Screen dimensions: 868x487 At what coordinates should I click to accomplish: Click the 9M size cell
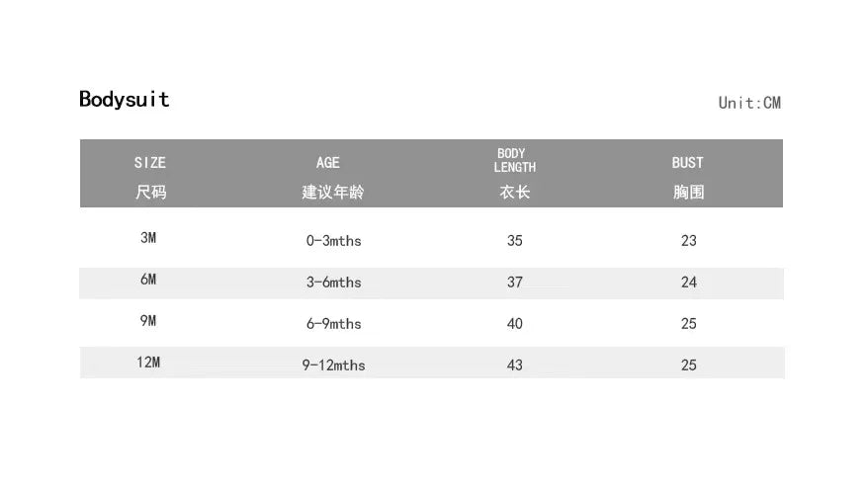pos(148,321)
